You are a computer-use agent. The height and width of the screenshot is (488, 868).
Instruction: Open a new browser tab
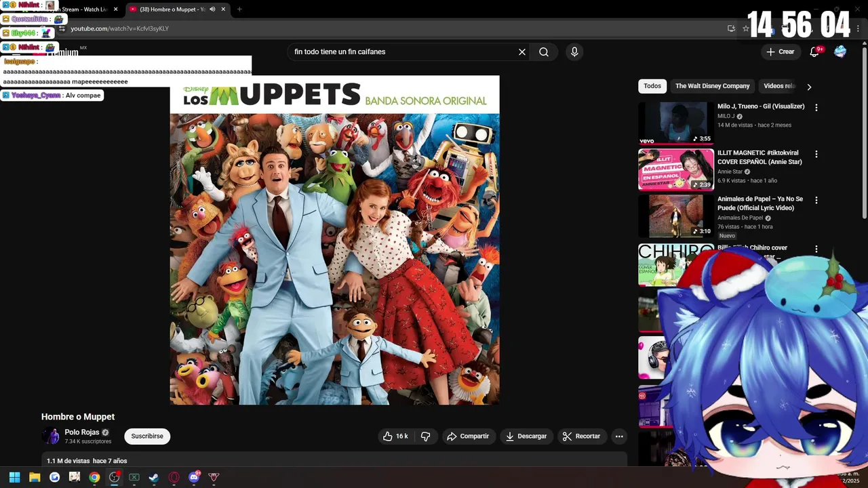point(239,9)
